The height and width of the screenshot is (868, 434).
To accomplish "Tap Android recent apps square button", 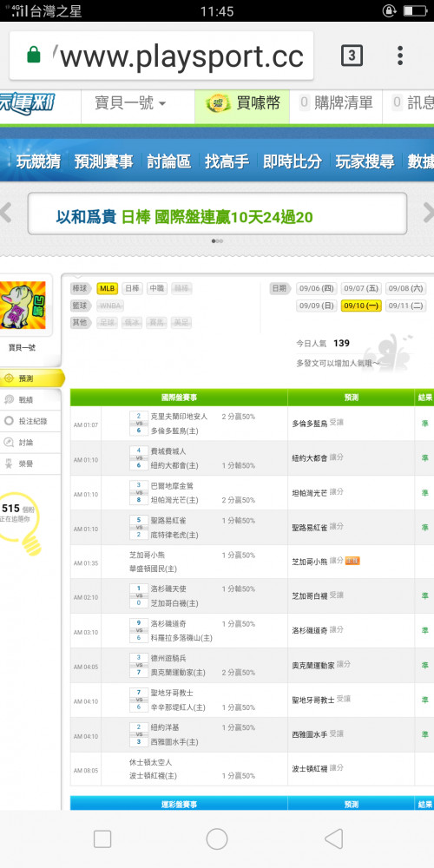I will [102, 839].
